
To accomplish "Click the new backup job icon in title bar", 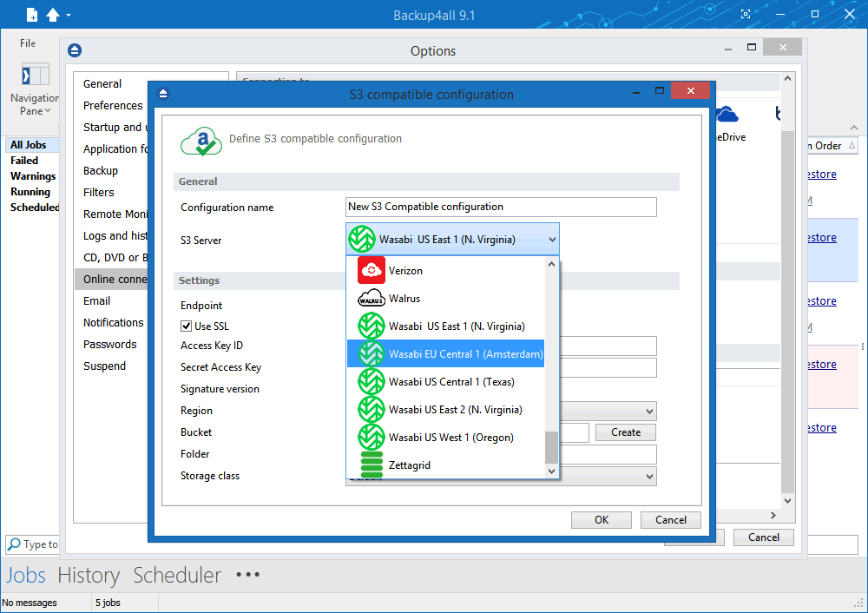I will (32, 15).
